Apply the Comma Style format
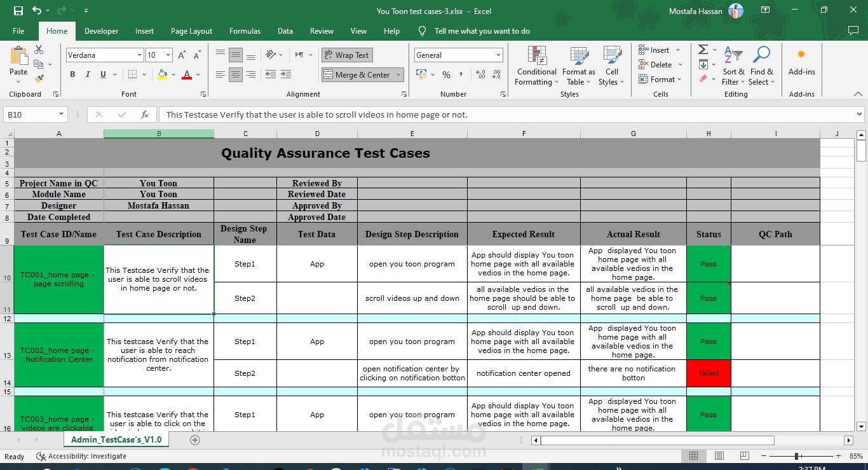Viewport: 868px width, 470px height. [462, 74]
